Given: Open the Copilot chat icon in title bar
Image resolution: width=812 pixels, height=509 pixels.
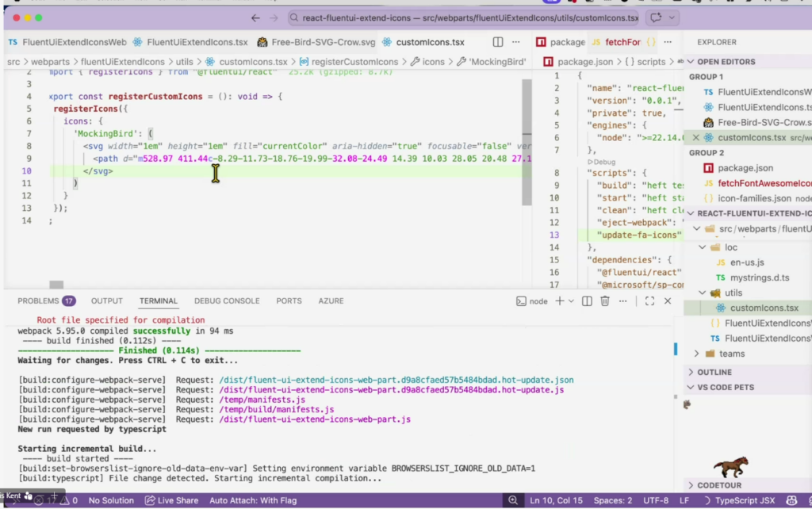Looking at the screenshot, I should [656, 17].
